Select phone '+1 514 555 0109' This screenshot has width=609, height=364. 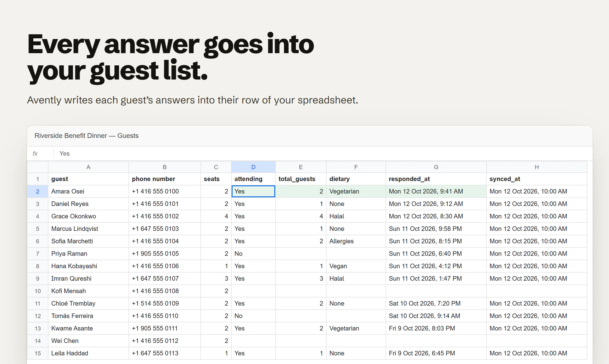pyautogui.click(x=164, y=303)
